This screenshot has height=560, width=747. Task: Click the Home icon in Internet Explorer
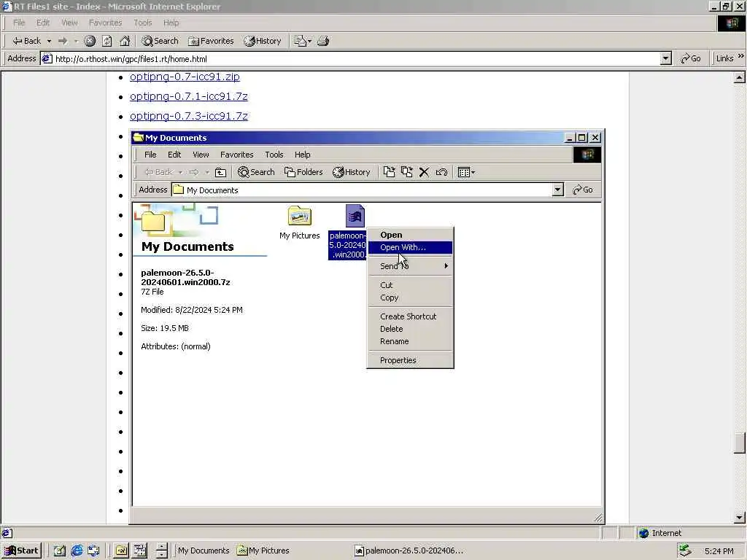point(125,41)
